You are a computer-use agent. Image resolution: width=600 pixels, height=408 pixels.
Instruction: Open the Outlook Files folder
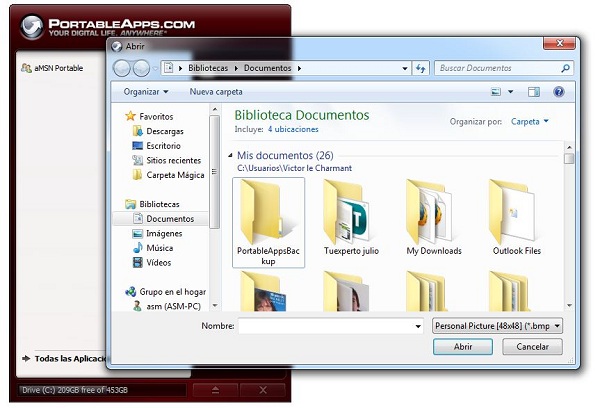(x=517, y=218)
